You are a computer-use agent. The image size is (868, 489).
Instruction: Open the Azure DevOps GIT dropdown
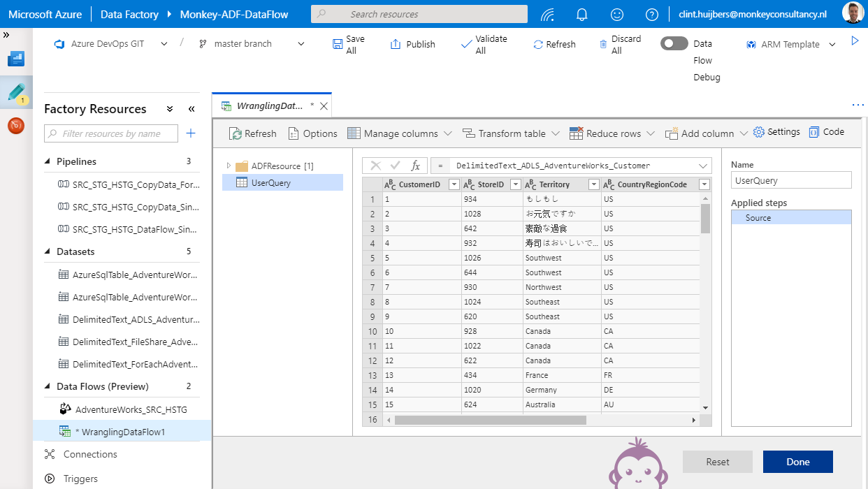(111, 43)
